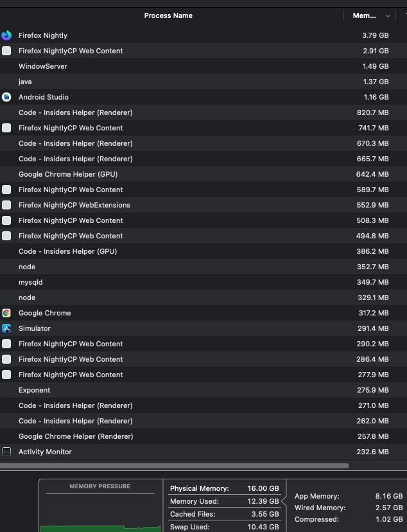Select the node process using 329.1 MB
Image resolution: width=407 pixels, height=532 pixels.
tap(203, 297)
